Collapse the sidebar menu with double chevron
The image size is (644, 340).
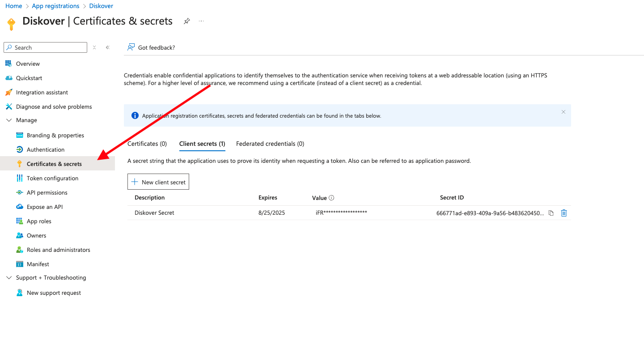pos(107,47)
